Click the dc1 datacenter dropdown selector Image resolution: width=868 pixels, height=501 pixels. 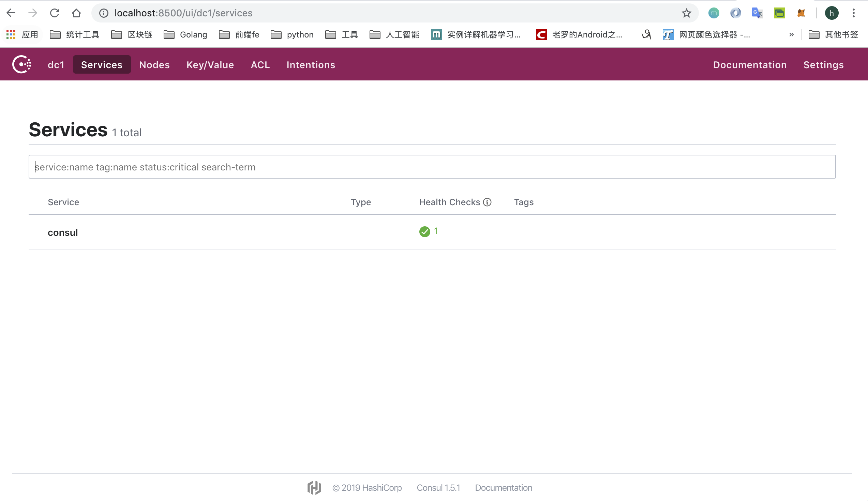coord(56,64)
